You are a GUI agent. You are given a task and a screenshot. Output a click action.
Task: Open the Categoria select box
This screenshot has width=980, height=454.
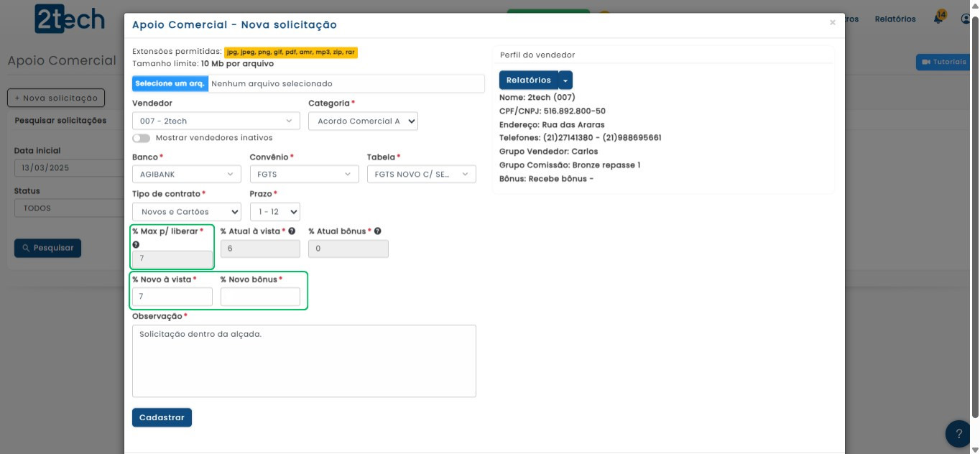point(363,121)
